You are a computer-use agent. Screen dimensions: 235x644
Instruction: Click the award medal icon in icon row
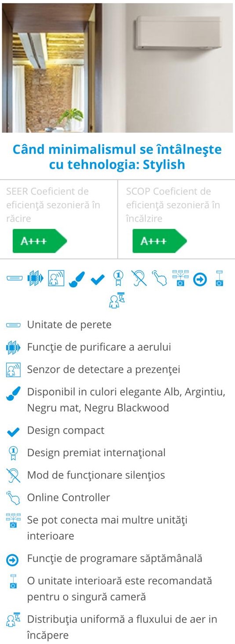tap(119, 279)
